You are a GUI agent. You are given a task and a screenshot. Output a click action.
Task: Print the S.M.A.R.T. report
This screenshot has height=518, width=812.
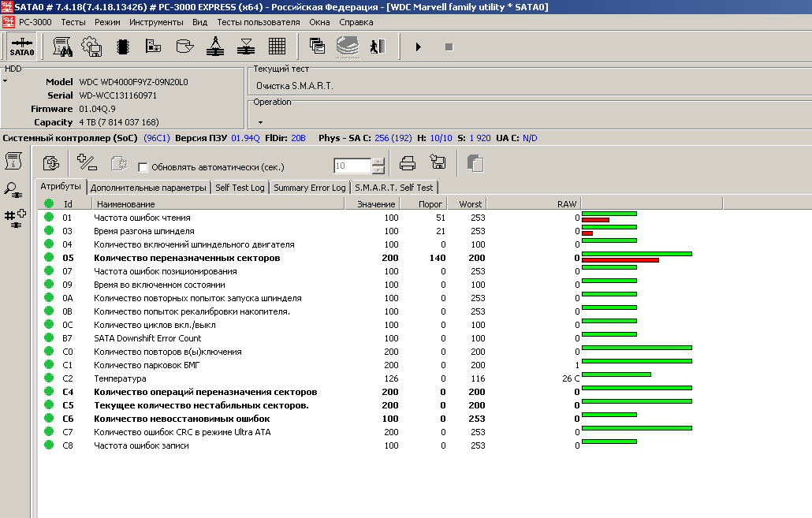point(408,164)
